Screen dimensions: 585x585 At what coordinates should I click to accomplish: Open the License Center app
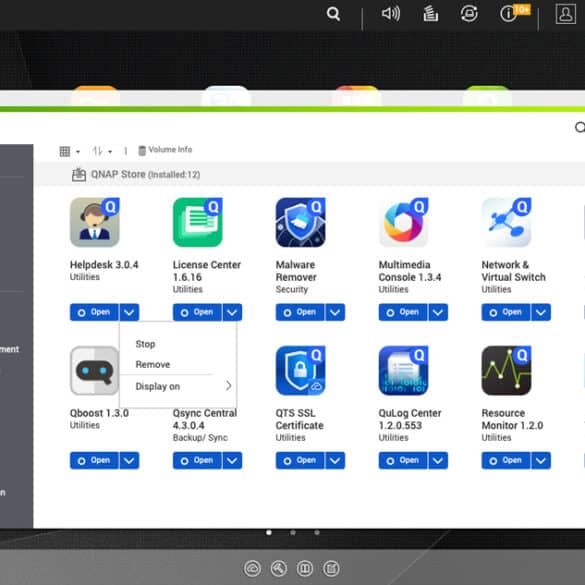[197, 312]
